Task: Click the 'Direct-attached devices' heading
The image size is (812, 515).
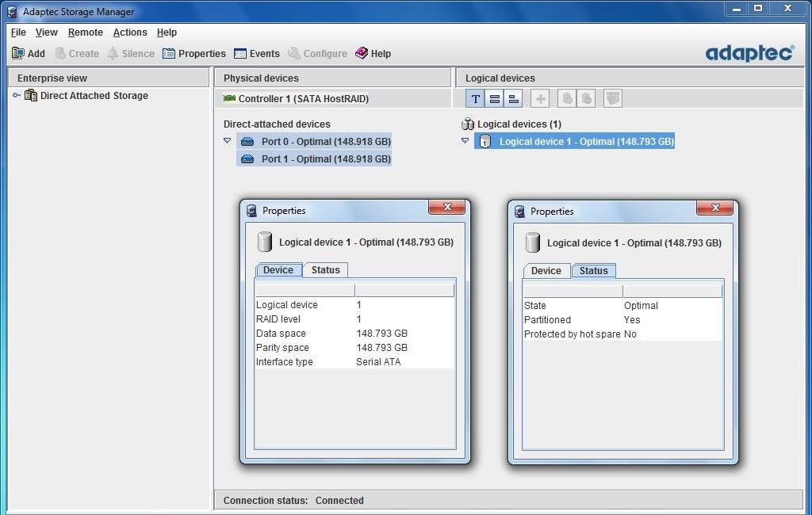Action: pyautogui.click(x=277, y=124)
